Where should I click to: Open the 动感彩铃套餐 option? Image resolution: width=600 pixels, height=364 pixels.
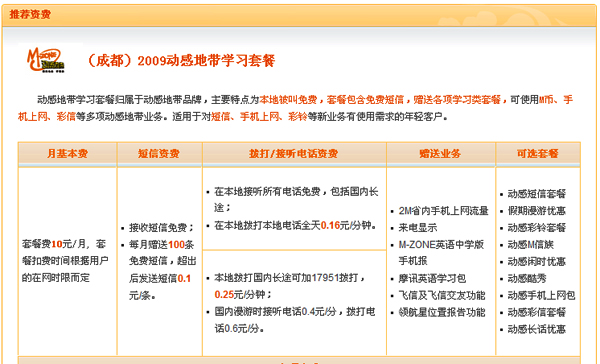tap(536, 228)
